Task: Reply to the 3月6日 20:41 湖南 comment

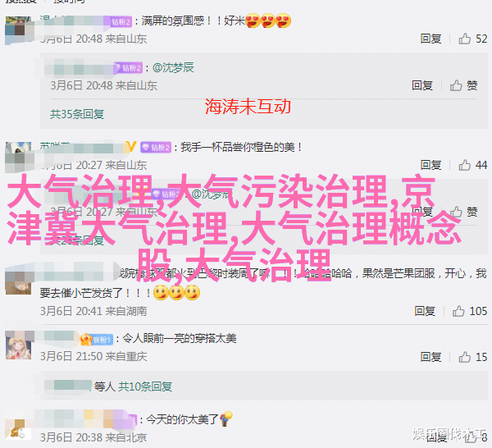Action: click(425, 311)
